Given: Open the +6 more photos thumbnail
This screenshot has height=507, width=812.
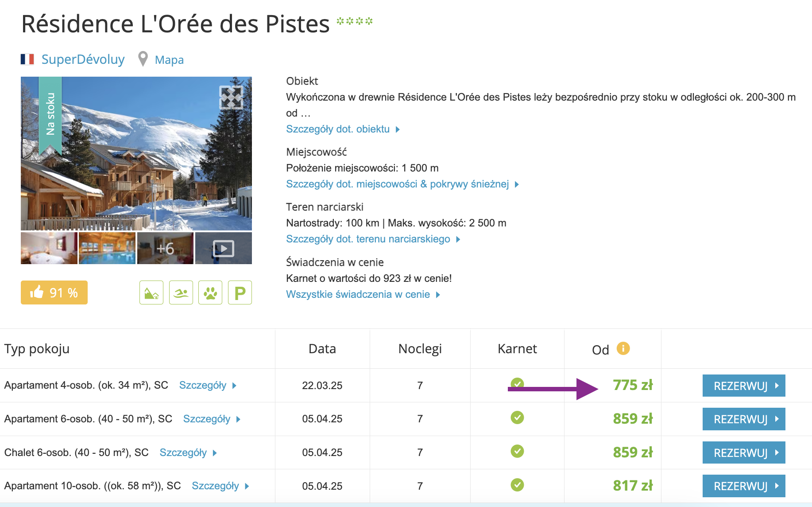Looking at the screenshot, I should tap(165, 248).
